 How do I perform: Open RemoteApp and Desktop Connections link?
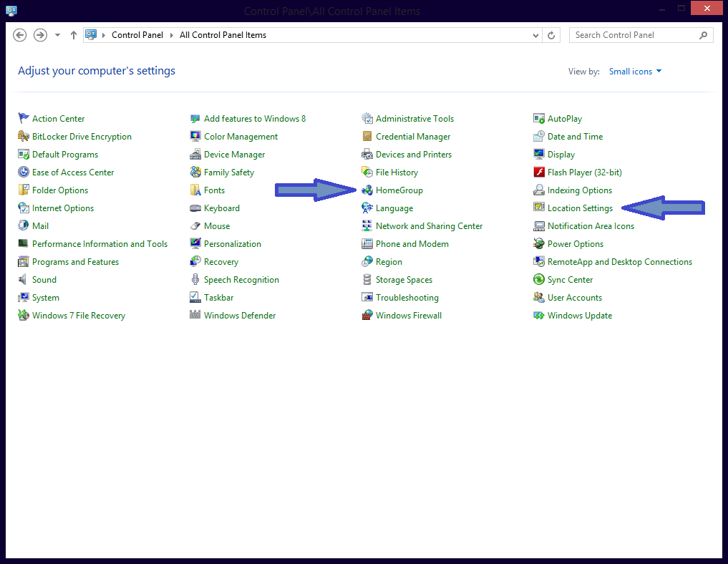tap(620, 262)
